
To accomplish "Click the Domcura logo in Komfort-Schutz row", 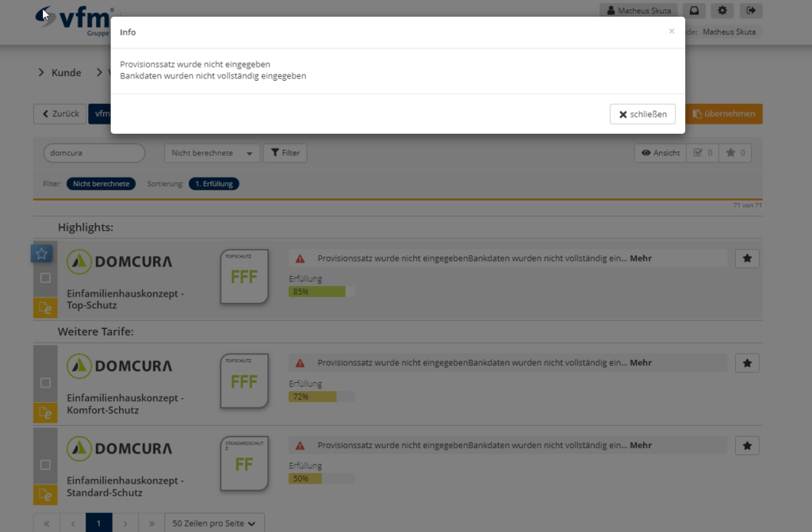I will pyautogui.click(x=119, y=366).
